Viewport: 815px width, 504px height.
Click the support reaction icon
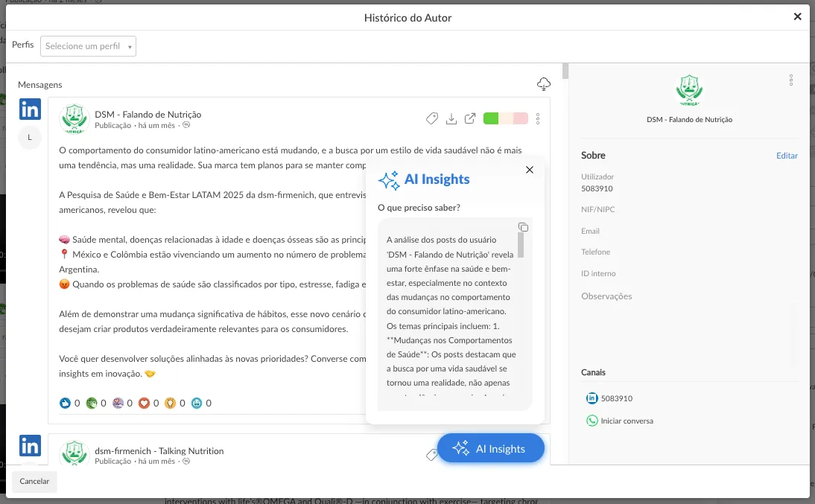coord(118,403)
